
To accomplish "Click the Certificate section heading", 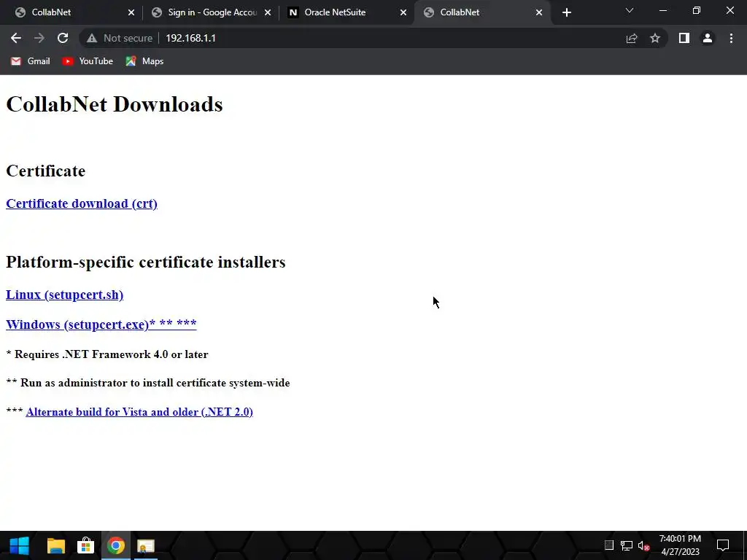I will pyautogui.click(x=46, y=171).
